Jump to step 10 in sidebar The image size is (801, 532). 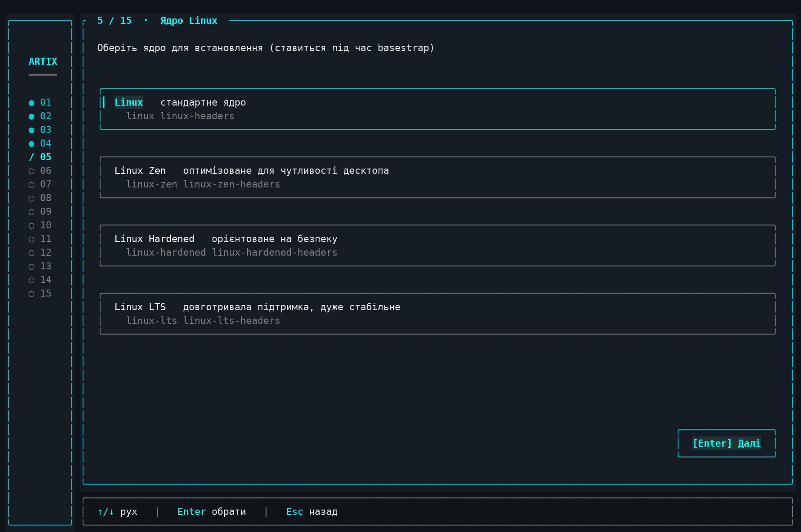click(40, 225)
